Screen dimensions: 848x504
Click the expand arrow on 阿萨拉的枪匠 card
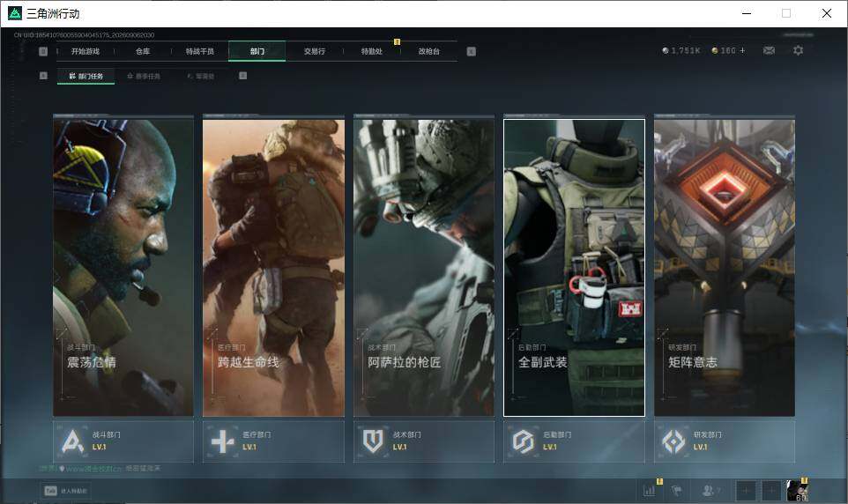pyautogui.click(x=362, y=334)
